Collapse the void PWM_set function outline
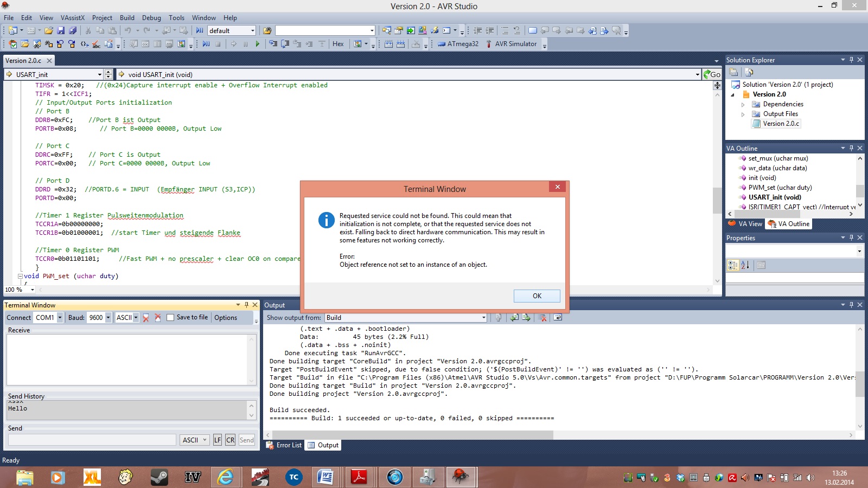Screen dimensions: 868x488 (x=20, y=276)
